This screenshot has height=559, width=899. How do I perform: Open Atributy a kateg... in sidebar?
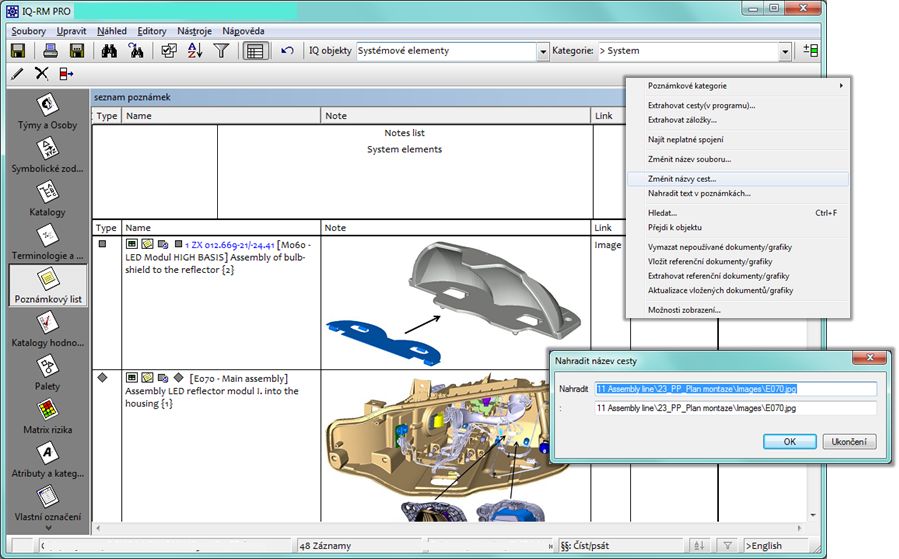(x=47, y=460)
